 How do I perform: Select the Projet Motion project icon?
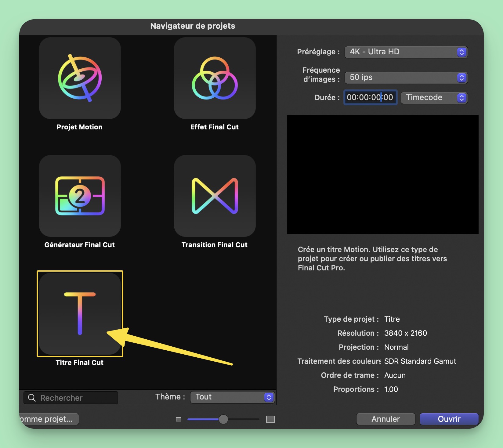point(80,78)
